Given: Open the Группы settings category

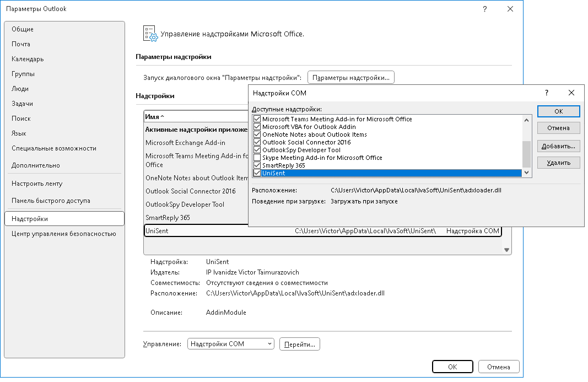Looking at the screenshot, I should 64,73.
